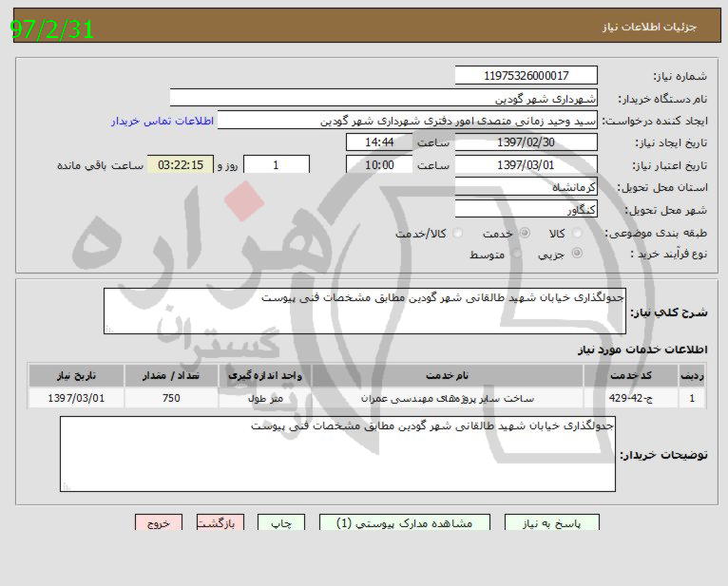Click remaining time field 03:22:15
Image resolution: width=728 pixels, height=586 pixels.
(181, 164)
